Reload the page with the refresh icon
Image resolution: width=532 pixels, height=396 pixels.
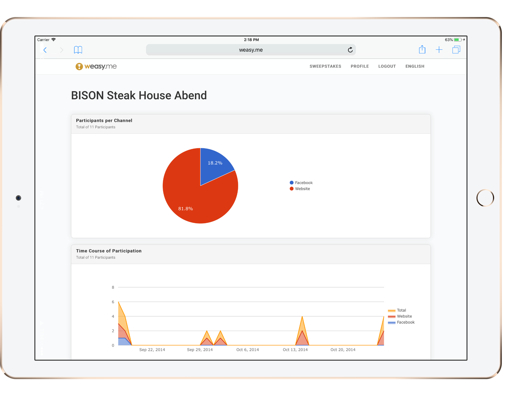[x=350, y=50]
